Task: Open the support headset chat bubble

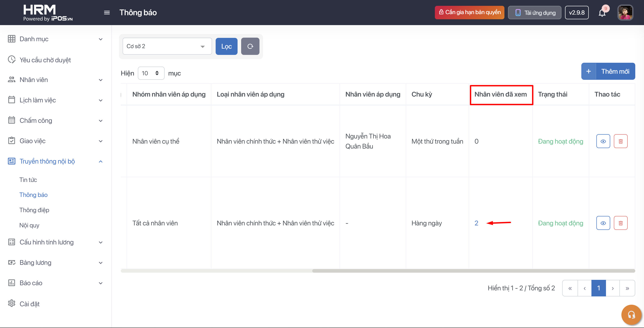Action: (631, 315)
